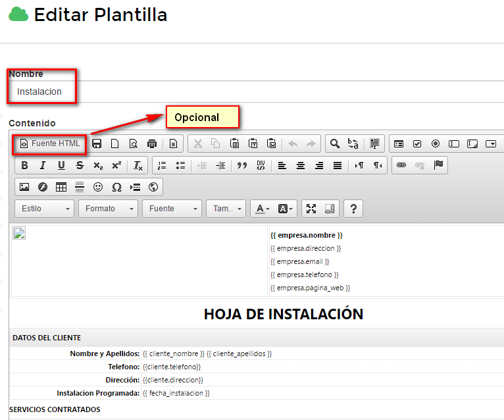The height and width of the screenshot is (420, 504).
Task: Insert a table with the table icon
Action: tap(61, 187)
